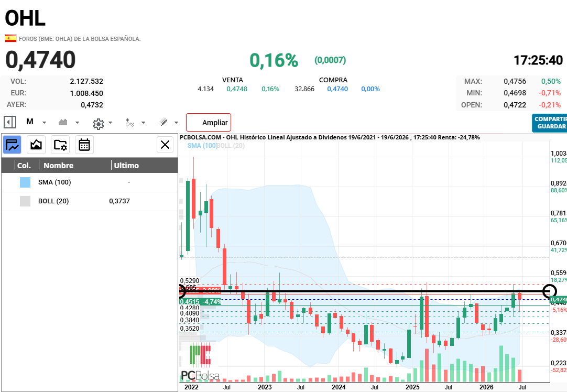Open the calendar panel icon
This screenshot has height=392, width=567.
point(84,145)
